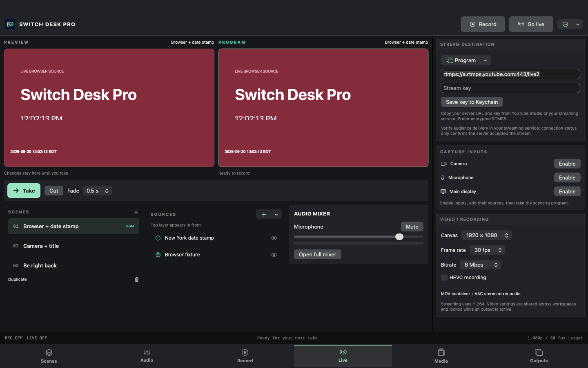Select the Live tab
The image size is (588, 368).
(x=343, y=356)
